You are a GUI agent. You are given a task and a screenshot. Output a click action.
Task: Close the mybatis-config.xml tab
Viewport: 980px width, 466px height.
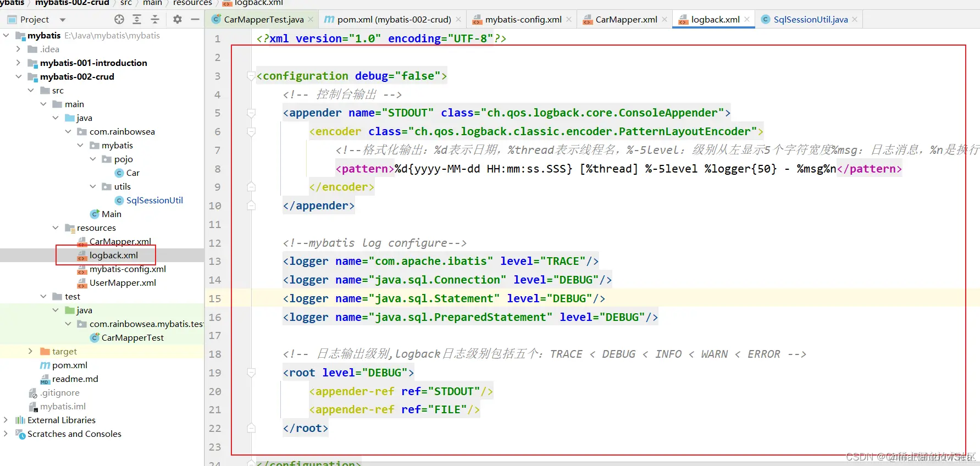pyautogui.click(x=569, y=19)
